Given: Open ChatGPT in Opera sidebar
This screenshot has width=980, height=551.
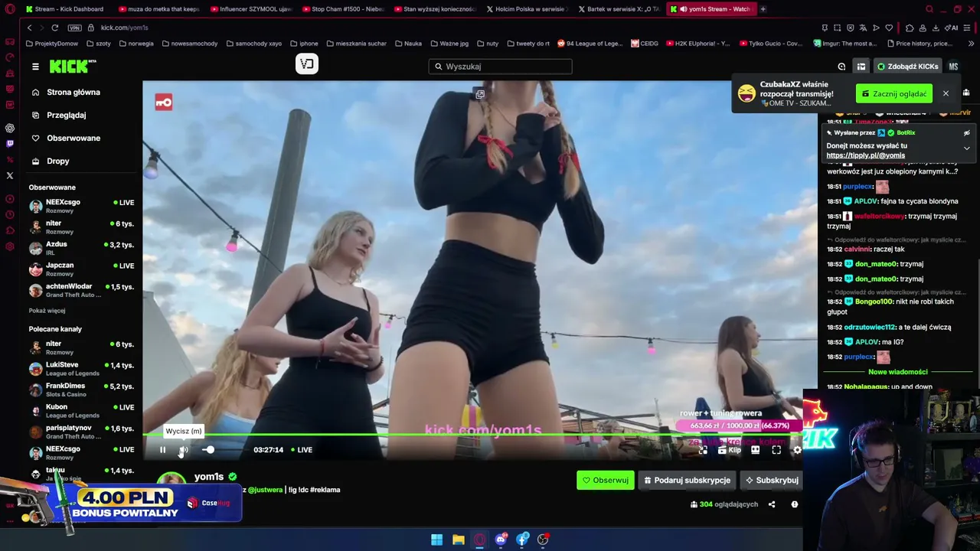Looking at the screenshot, I should 10,128.
